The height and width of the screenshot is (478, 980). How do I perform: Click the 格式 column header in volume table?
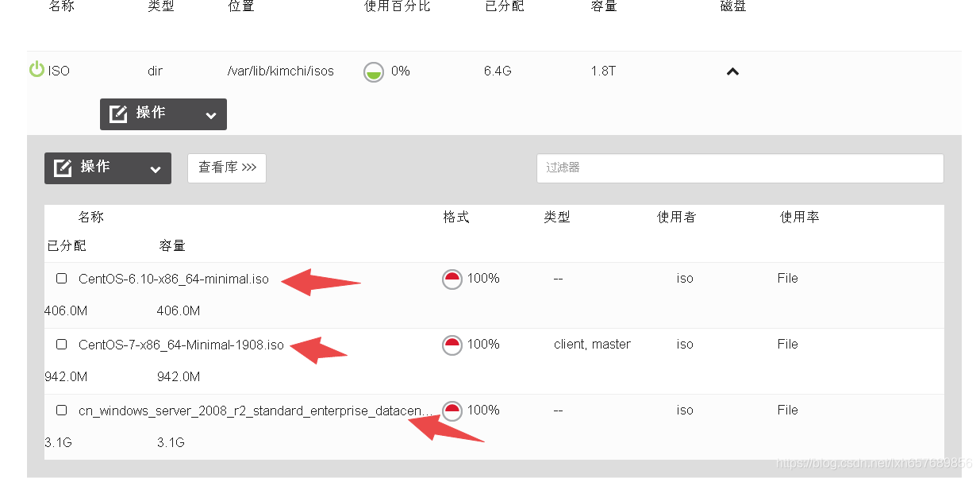tap(456, 218)
